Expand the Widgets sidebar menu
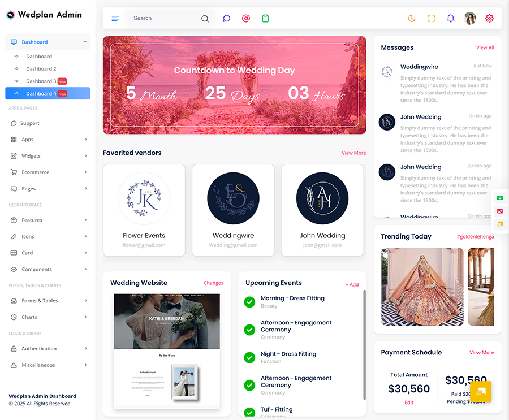Viewport: 509px width, 420px height. pyautogui.click(x=48, y=156)
